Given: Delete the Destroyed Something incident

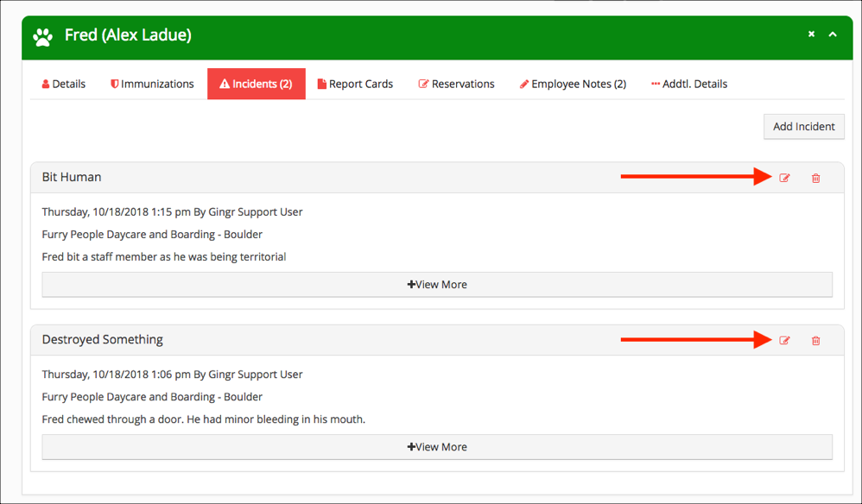Looking at the screenshot, I should [x=816, y=340].
